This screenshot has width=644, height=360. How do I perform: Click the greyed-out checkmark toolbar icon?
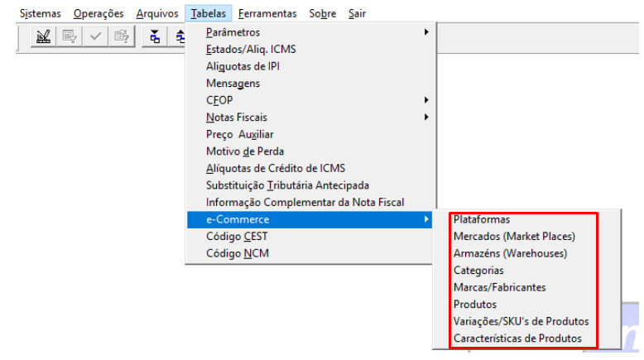[94, 36]
